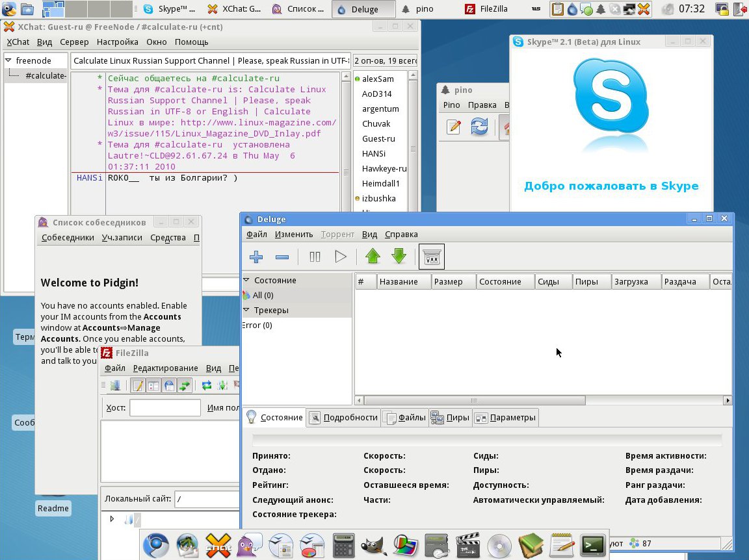Open the Сервер menu in XChat

point(74,42)
